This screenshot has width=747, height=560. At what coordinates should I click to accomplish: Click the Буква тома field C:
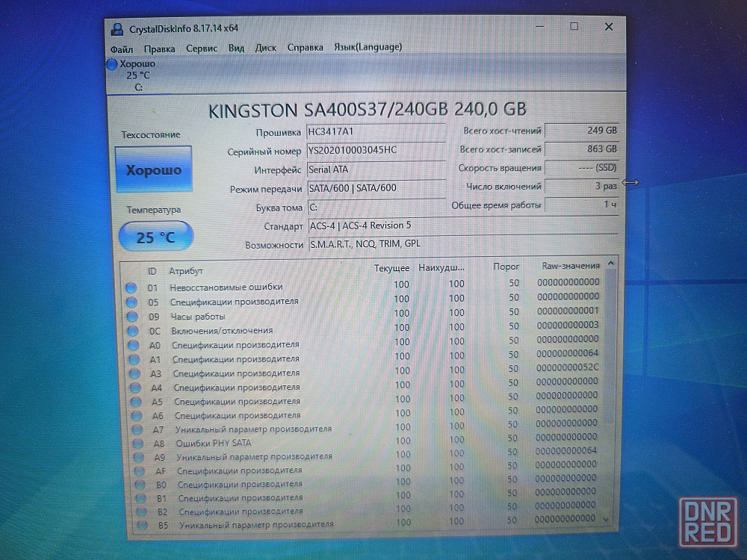376,207
